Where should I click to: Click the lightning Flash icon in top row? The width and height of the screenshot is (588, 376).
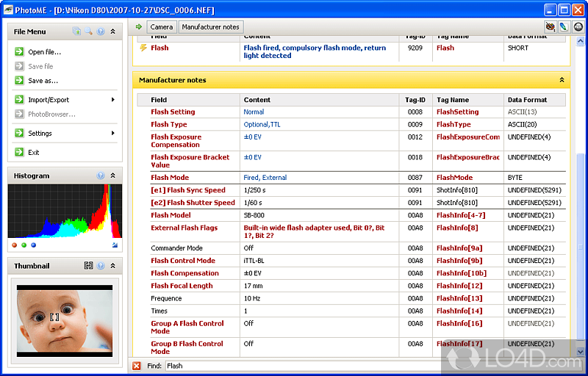coord(143,48)
